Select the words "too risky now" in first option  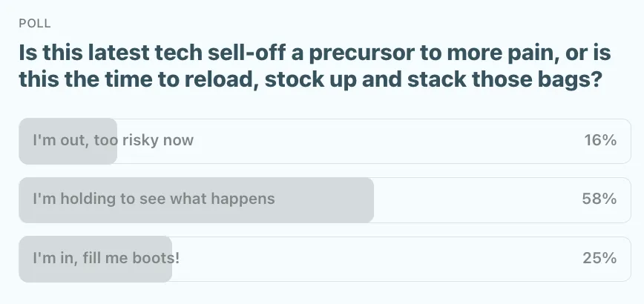click(144, 140)
